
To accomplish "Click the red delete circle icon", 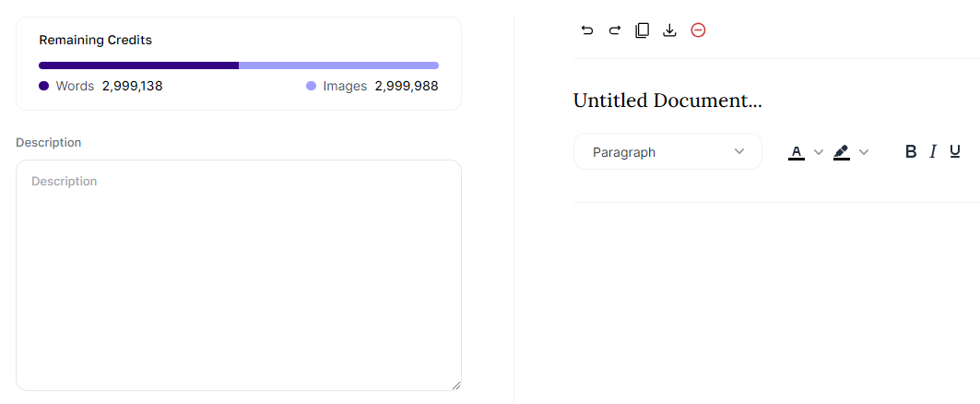I will pos(698,30).
